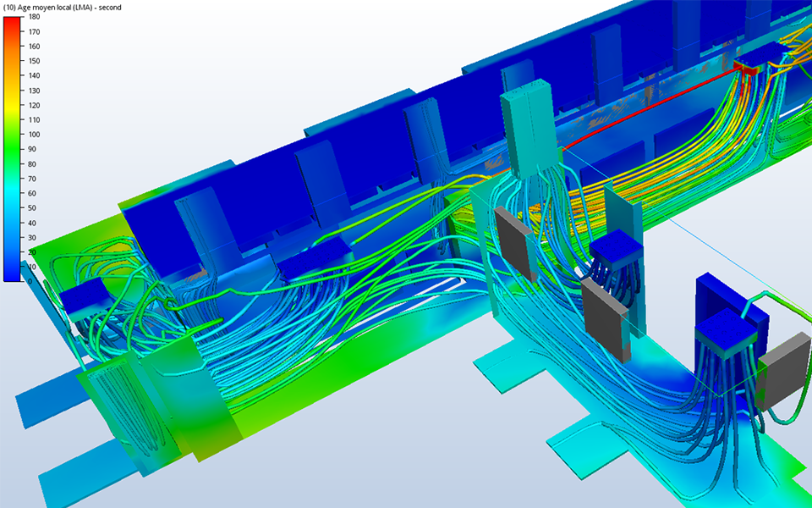
Task: Click the legend value 80
Action: 33,163
